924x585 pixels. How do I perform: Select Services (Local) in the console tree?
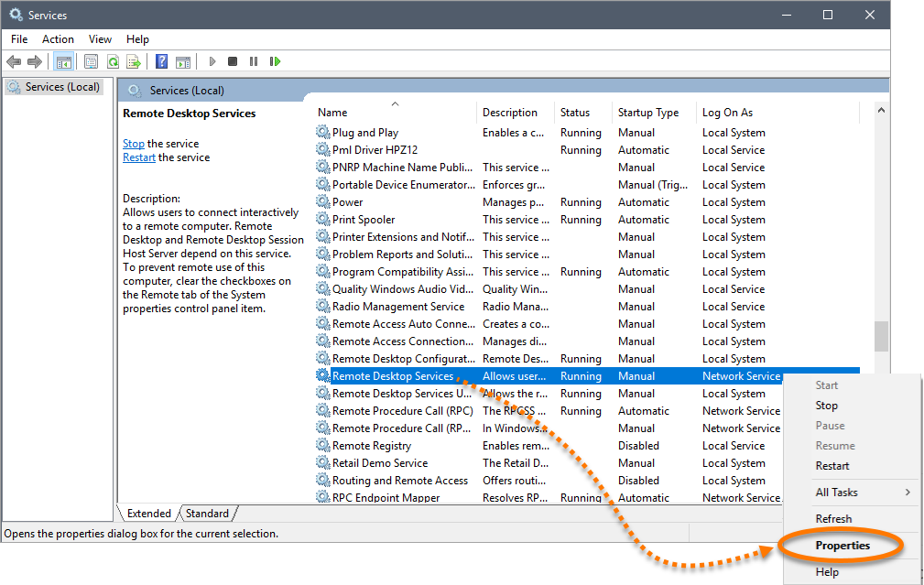click(x=54, y=87)
